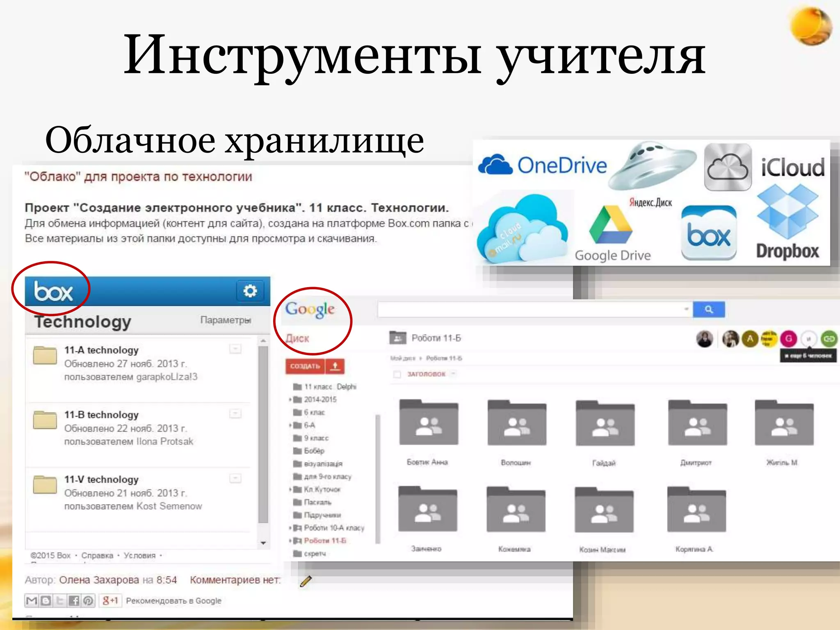
Task: Click the 8:54 post timestamp link
Action: (x=167, y=580)
